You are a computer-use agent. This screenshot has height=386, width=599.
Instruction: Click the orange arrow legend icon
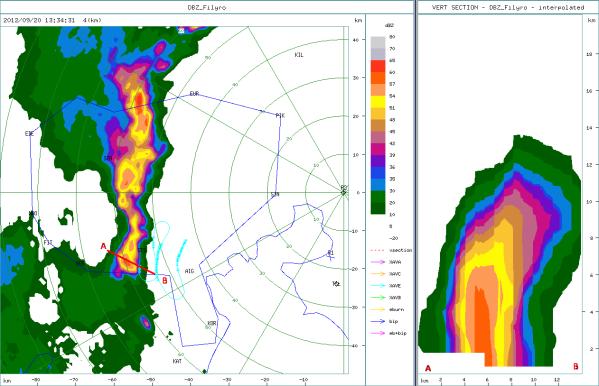[378, 274]
